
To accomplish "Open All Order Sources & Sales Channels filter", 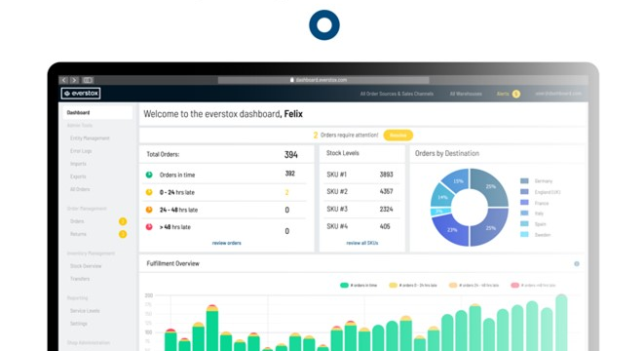I will 397,95.
